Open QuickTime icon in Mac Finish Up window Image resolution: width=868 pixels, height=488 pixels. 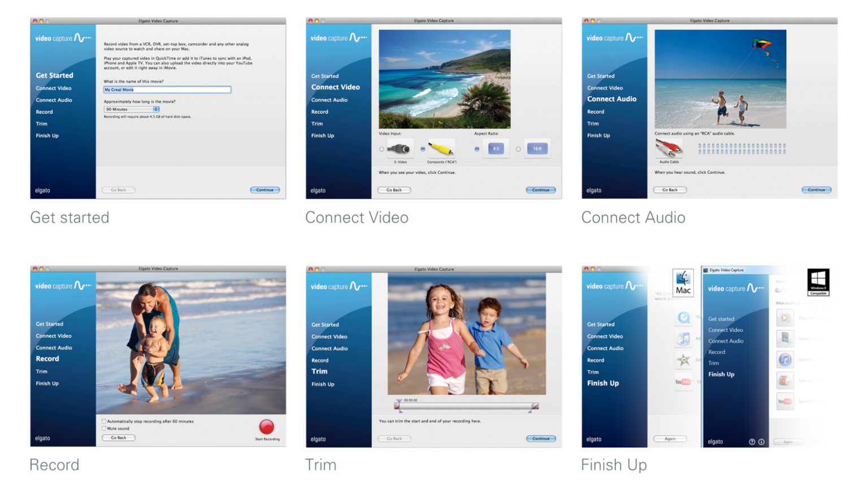[684, 318]
